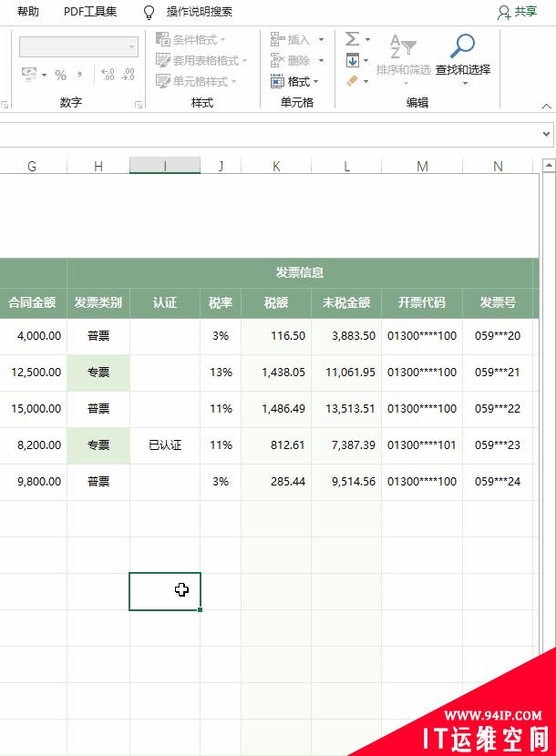This screenshot has height=756, width=556.
Task: Click the Clear eraser icon
Action: coord(353,80)
